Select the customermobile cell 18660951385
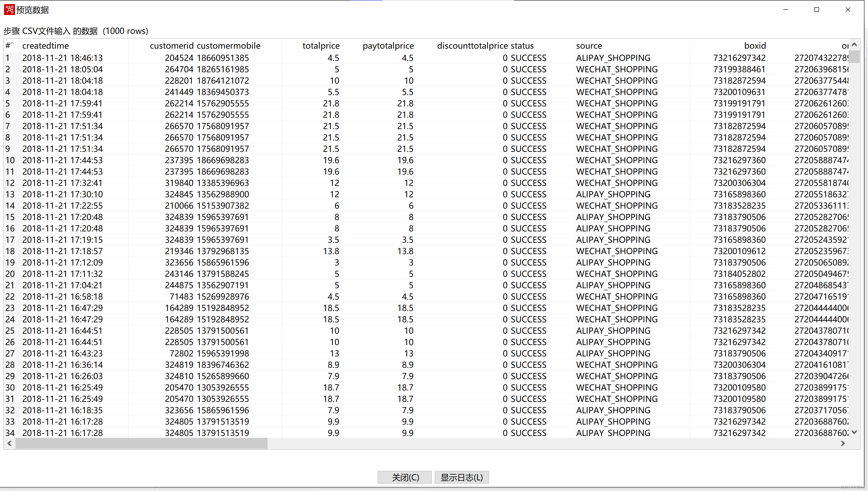The height and width of the screenshot is (491, 868). [223, 58]
